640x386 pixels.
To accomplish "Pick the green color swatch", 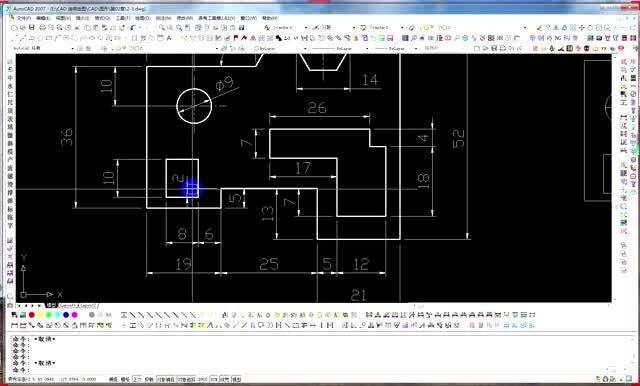I will tap(49, 315).
